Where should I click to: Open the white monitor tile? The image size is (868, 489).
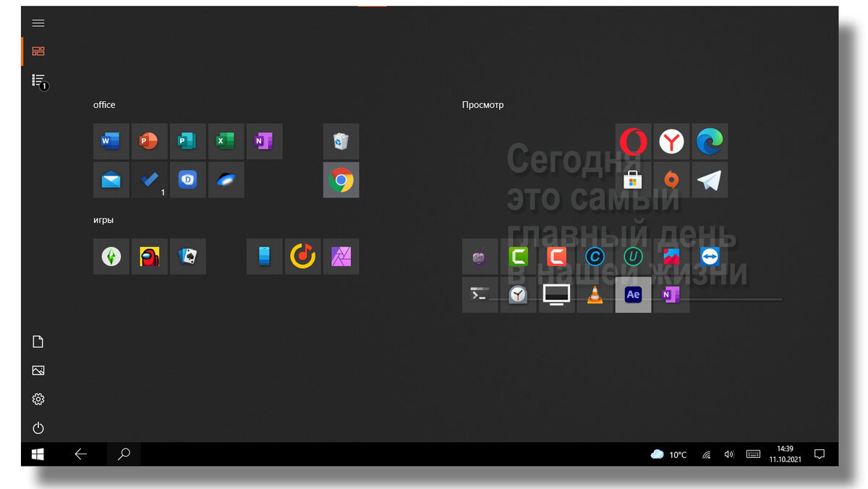pos(557,294)
